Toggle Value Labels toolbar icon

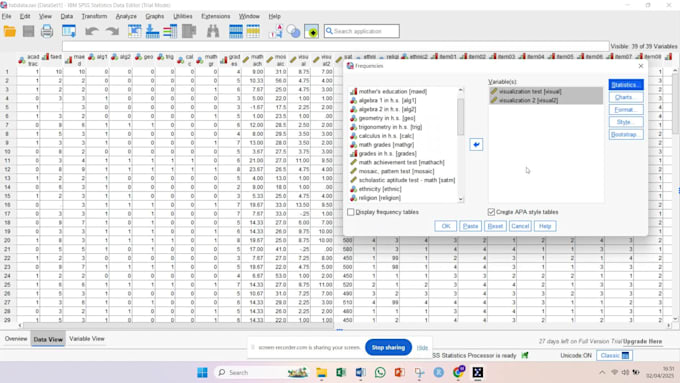click(276, 31)
